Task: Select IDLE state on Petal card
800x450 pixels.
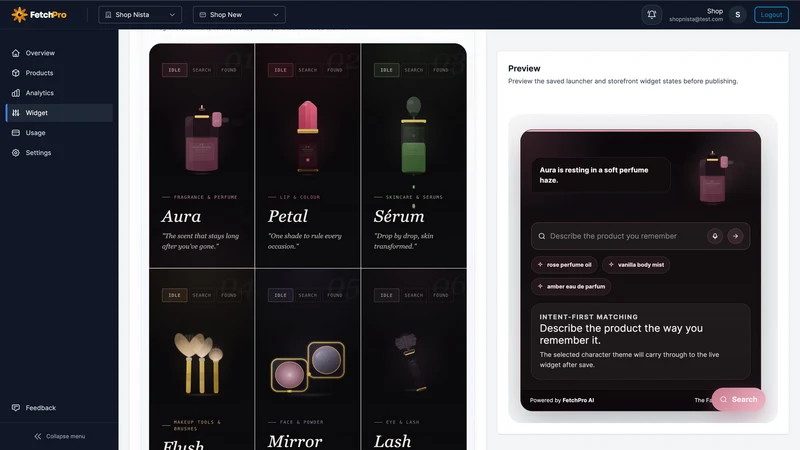Action: 281,70
